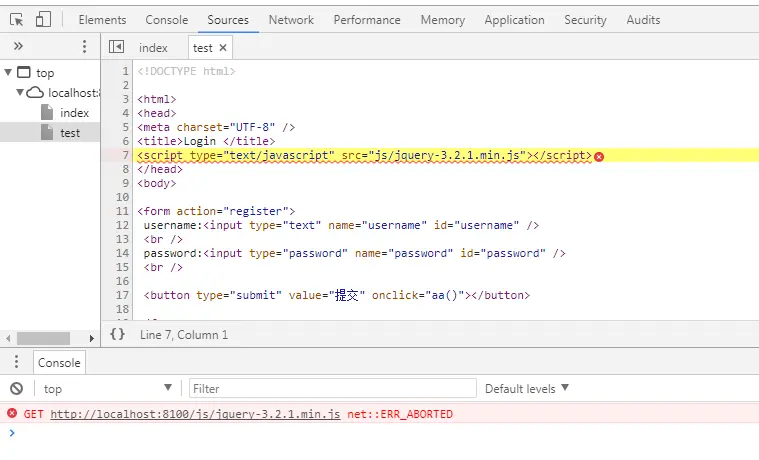Image resolution: width=759 pixels, height=460 pixels.
Task: Click the red error icon on line 7
Action: 599,156
